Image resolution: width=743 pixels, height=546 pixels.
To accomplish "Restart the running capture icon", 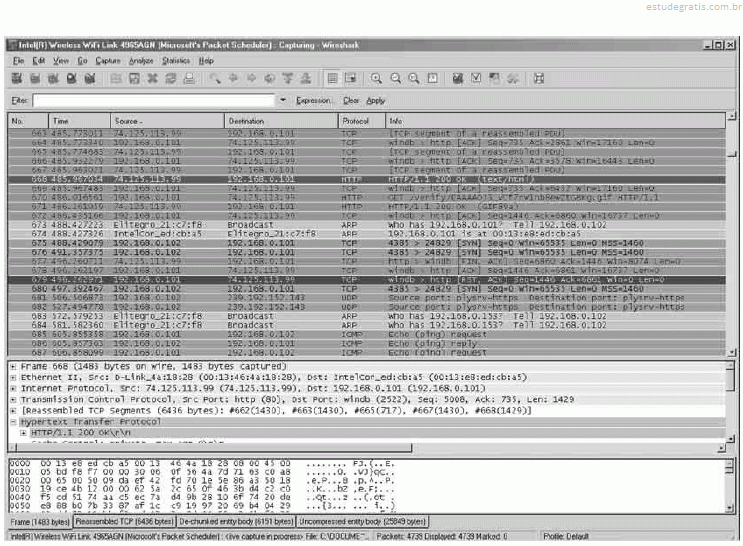I will pyautogui.click(x=90, y=79).
